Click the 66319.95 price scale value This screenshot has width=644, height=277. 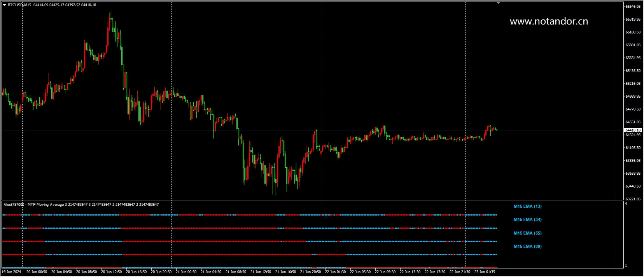pos(633,19)
